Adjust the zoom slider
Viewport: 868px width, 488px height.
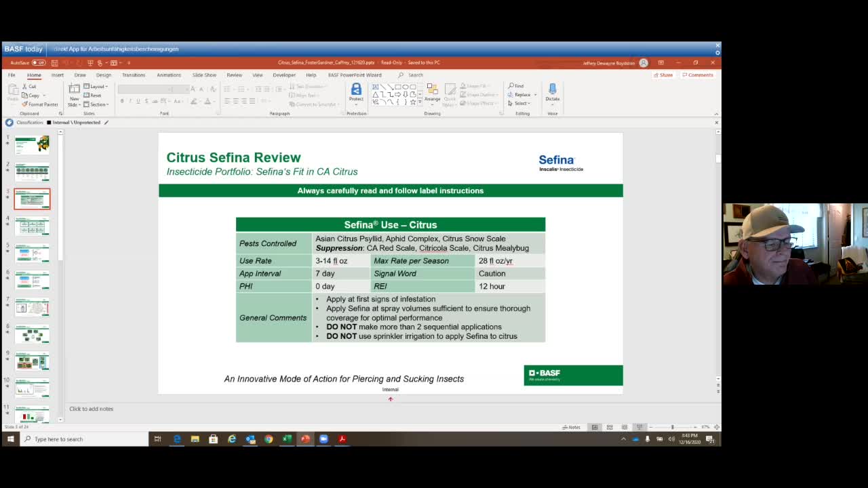(673, 427)
